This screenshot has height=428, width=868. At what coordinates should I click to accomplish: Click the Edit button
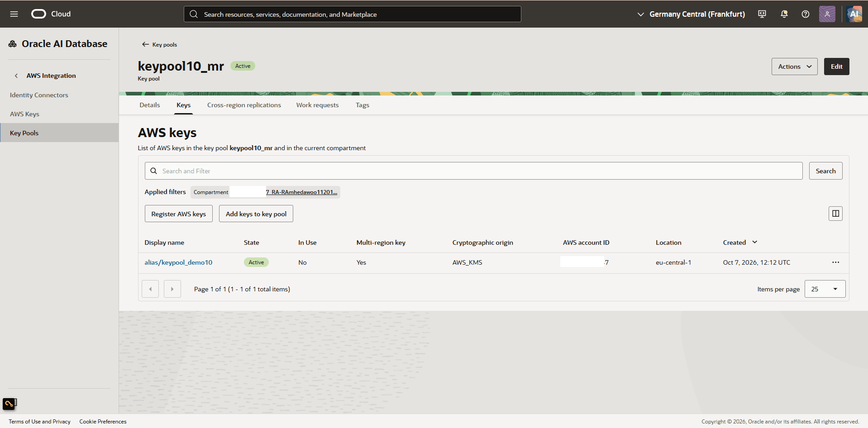click(836, 67)
